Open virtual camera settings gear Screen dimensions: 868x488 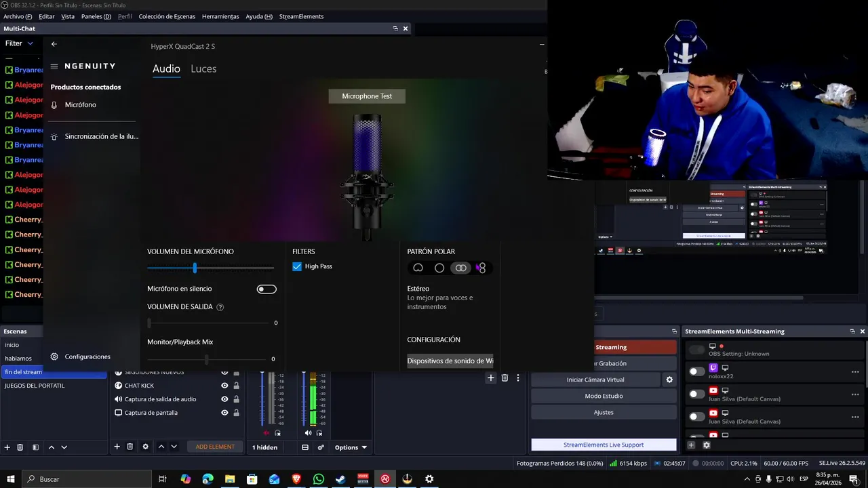pos(669,380)
